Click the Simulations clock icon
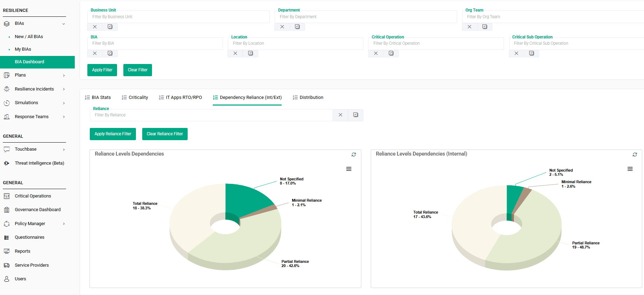The width and height of the screenshot is (644, 295). pyautogui.click(x=7, y=103)
